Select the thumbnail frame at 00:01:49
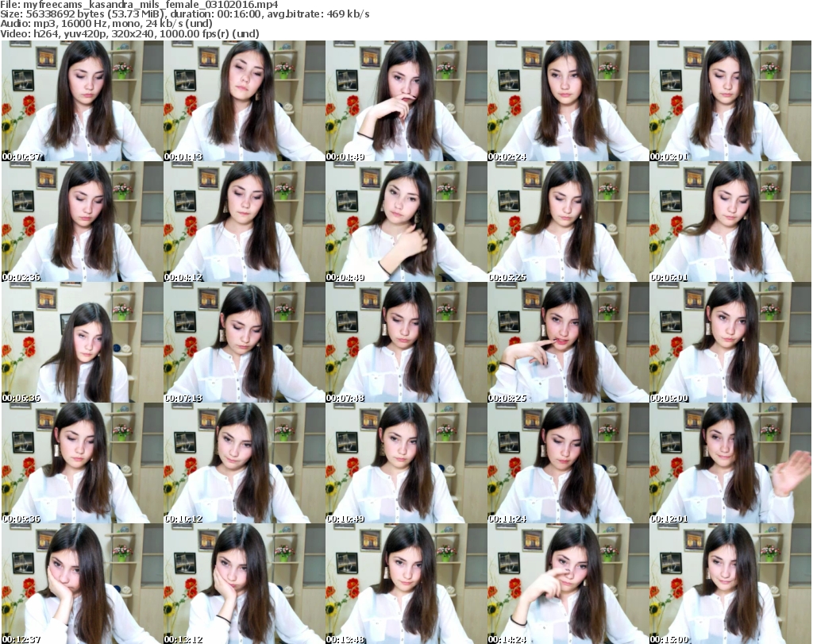This screenshot has height=644, width=813. click(x=406, y=101)
